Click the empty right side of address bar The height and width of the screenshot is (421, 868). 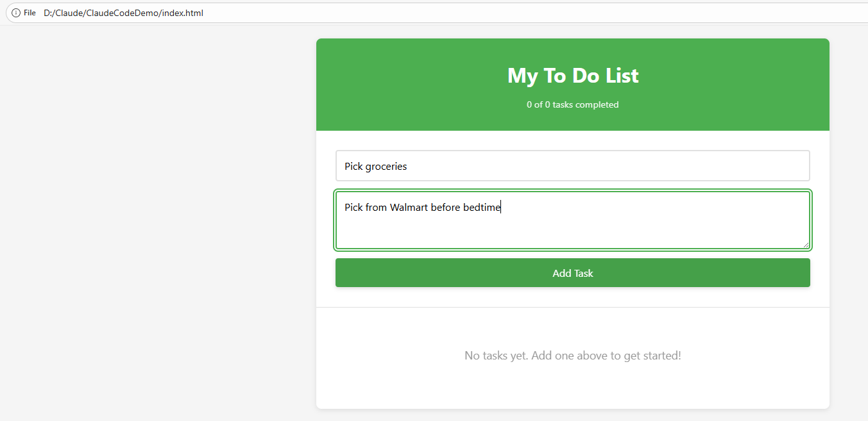tap(513, 13)
